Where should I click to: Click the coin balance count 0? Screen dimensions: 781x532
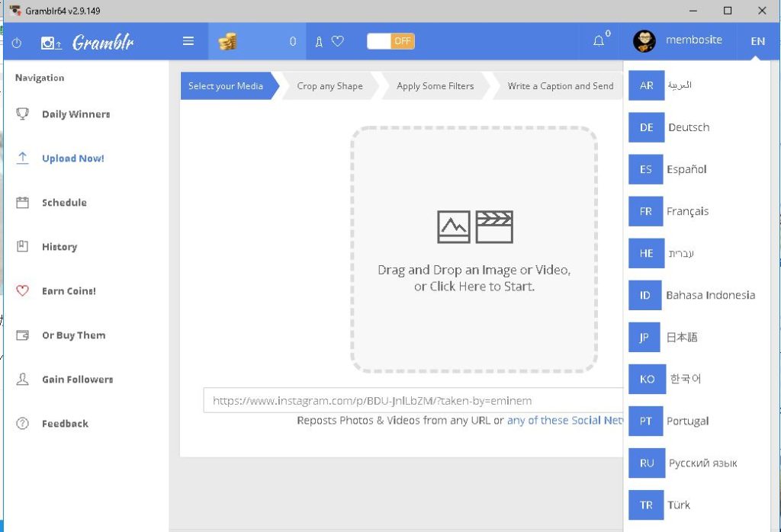(x=293, y=42)
